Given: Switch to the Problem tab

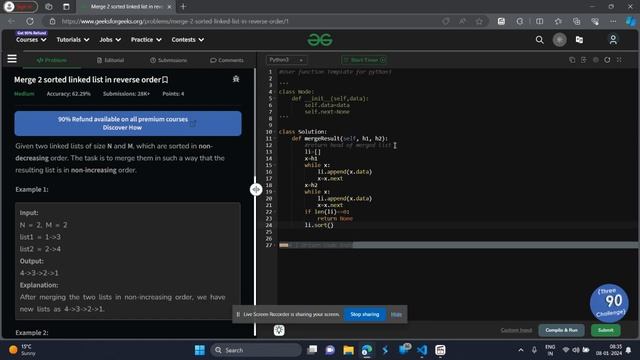Looking at the screenshot, I should [x=52, y=60].
